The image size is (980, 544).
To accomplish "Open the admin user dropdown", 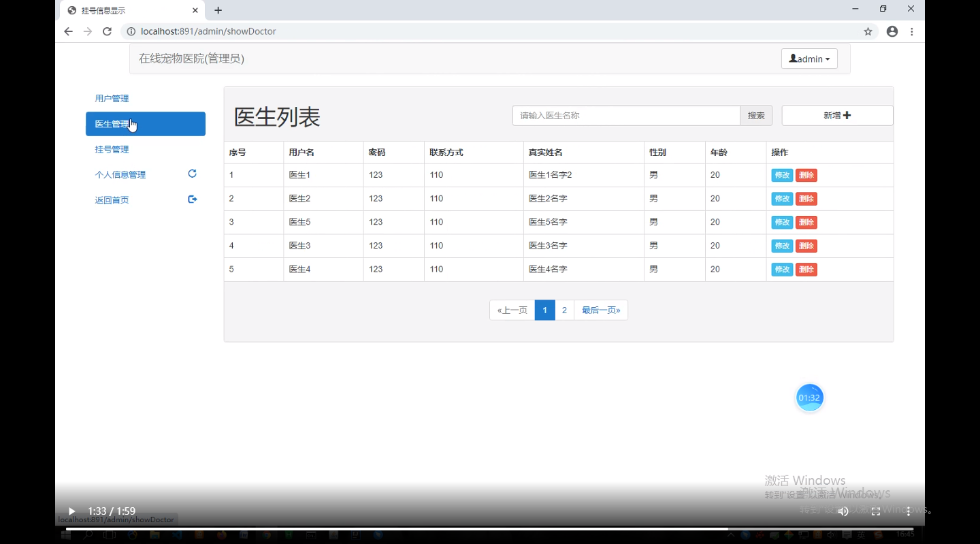I will (x=809, y=59).
